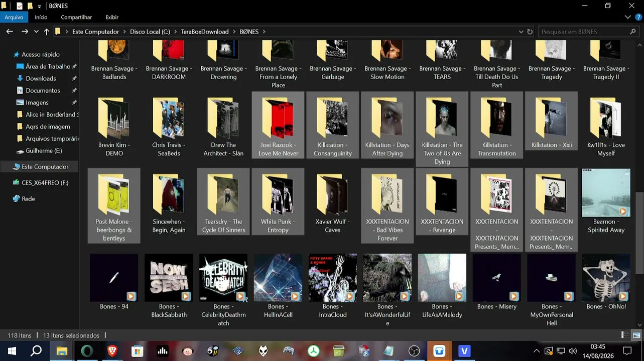Image resolution: width=644 pixels, height=361 pixels.
Task: Select the Joei Razook - Love Me Never folder
Action: (278, 124)
